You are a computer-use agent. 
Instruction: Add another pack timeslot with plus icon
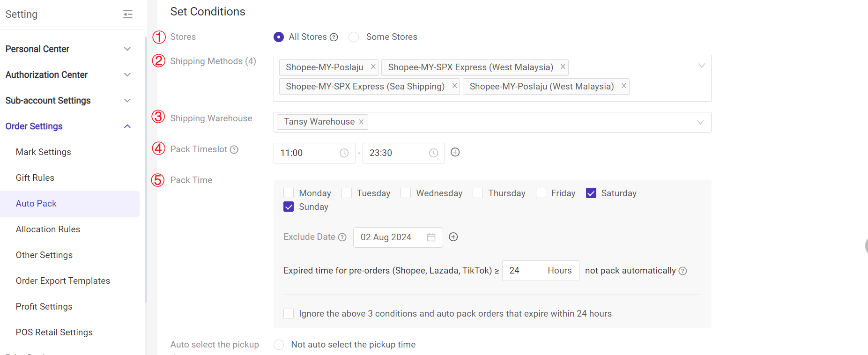[455, 152]
